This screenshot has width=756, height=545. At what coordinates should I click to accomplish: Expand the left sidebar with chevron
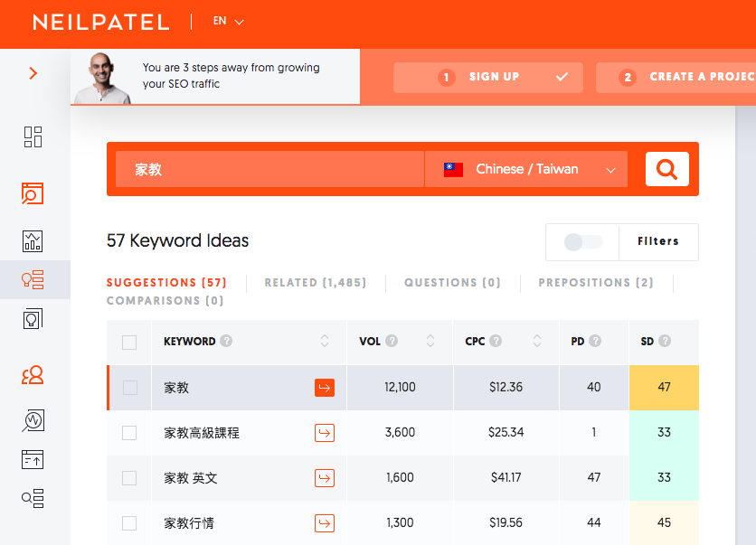(x=33, y=73)
